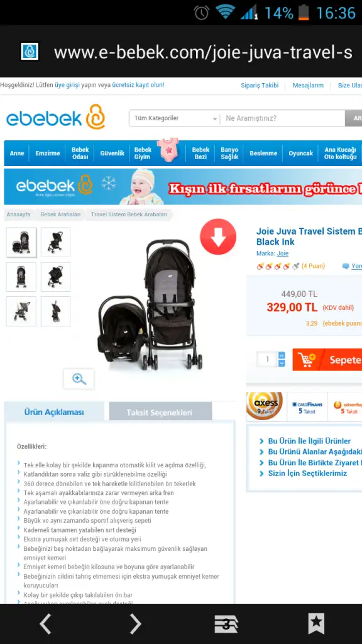The width and height of the screenshot is (362, 644).
Task: Click the baby bodysuit icon in navigation bar
Action: 168,151
